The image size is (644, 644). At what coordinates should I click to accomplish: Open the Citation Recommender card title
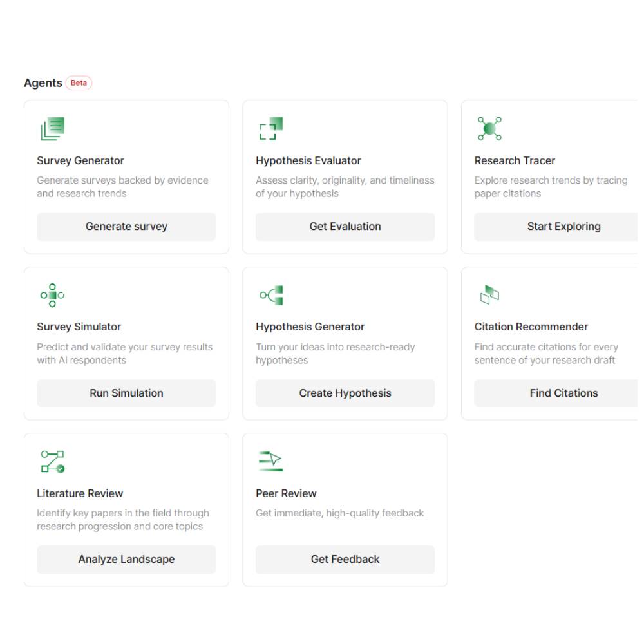531,327
